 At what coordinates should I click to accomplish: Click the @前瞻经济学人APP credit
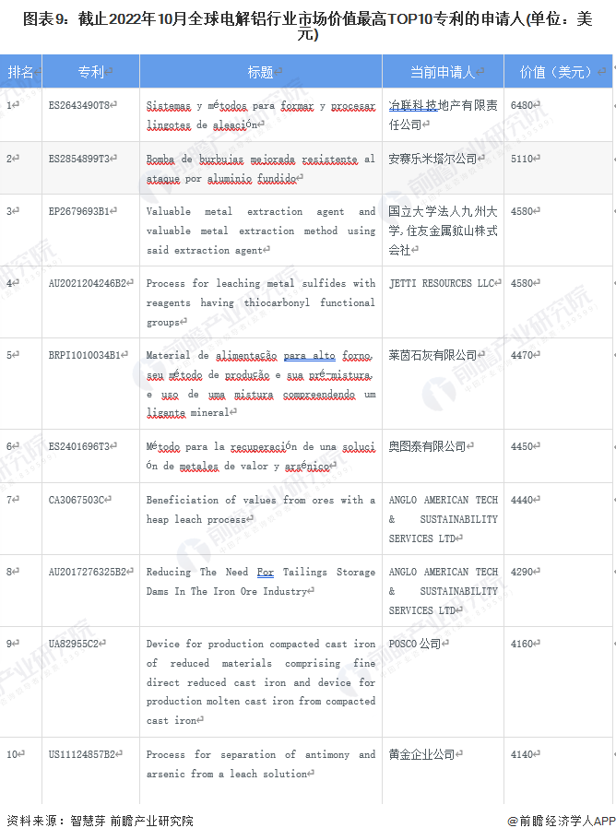click(561, 821)
